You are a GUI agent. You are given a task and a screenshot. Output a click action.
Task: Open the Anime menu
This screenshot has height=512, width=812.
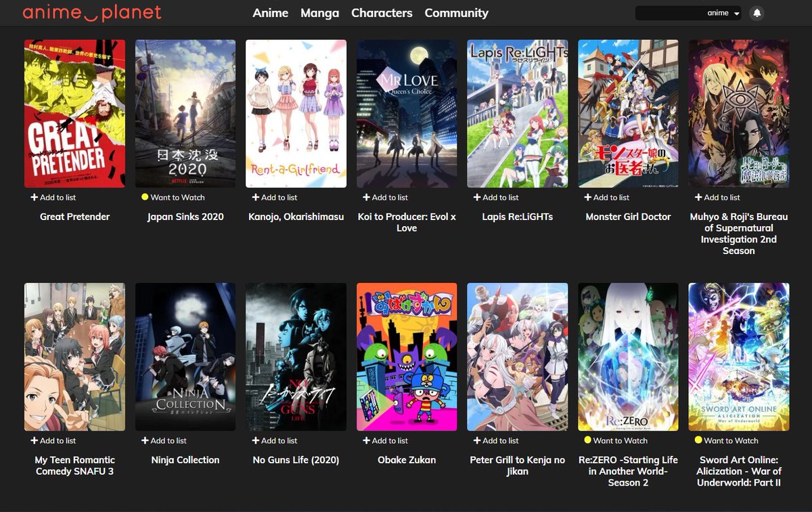point(271,13)
